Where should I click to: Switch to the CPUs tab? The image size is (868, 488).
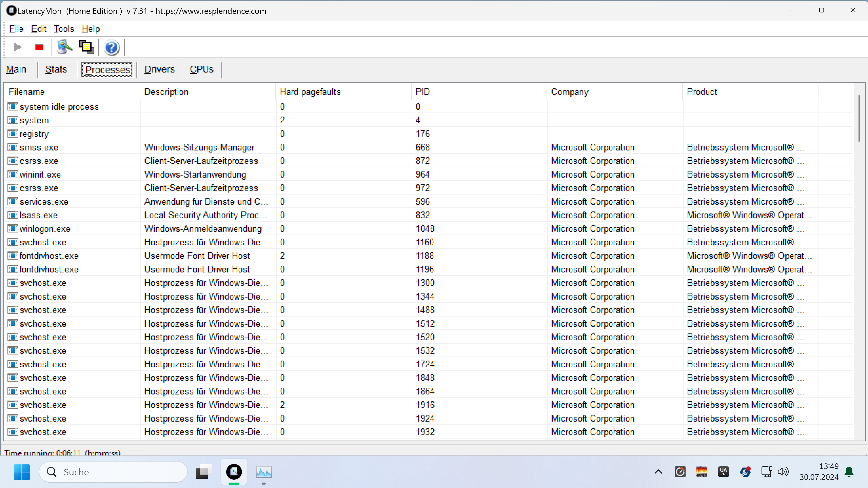pos(201,69)
